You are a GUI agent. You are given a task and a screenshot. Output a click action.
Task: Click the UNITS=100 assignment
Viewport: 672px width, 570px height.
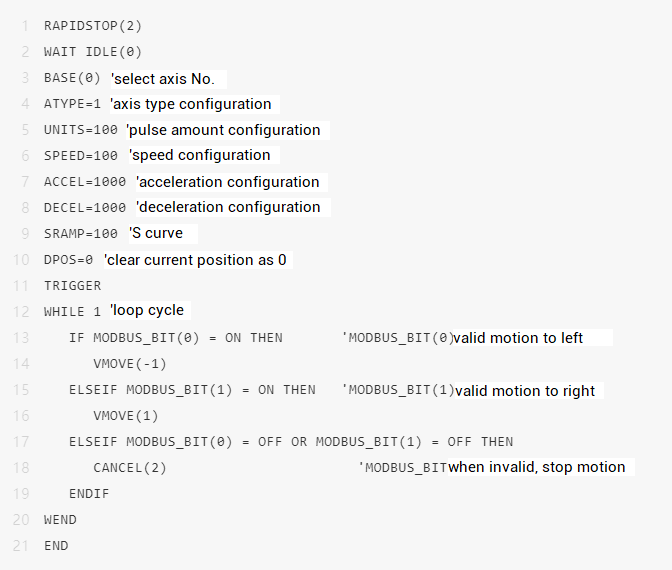coord(82,130)
